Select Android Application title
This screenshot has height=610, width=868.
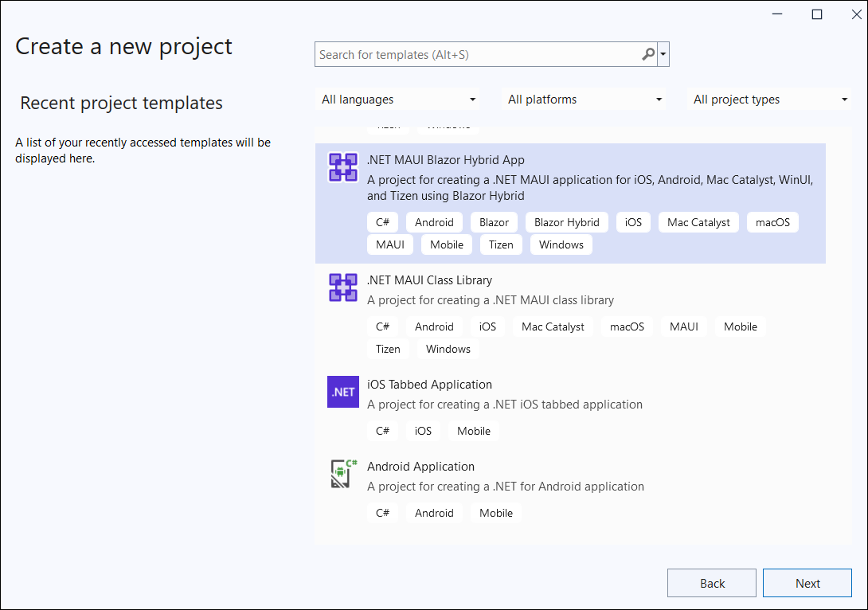tap(420, 467)
